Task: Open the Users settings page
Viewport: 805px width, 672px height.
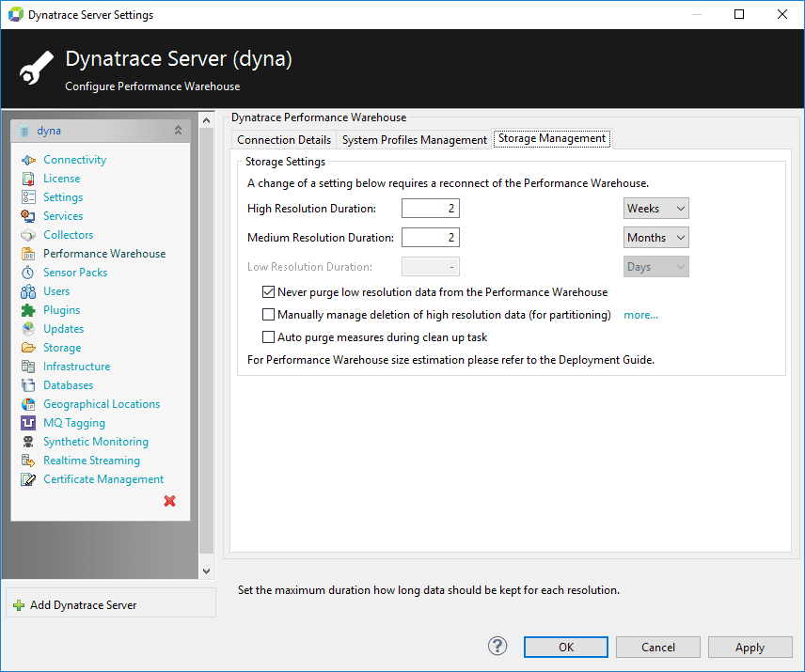Action: 56,291
